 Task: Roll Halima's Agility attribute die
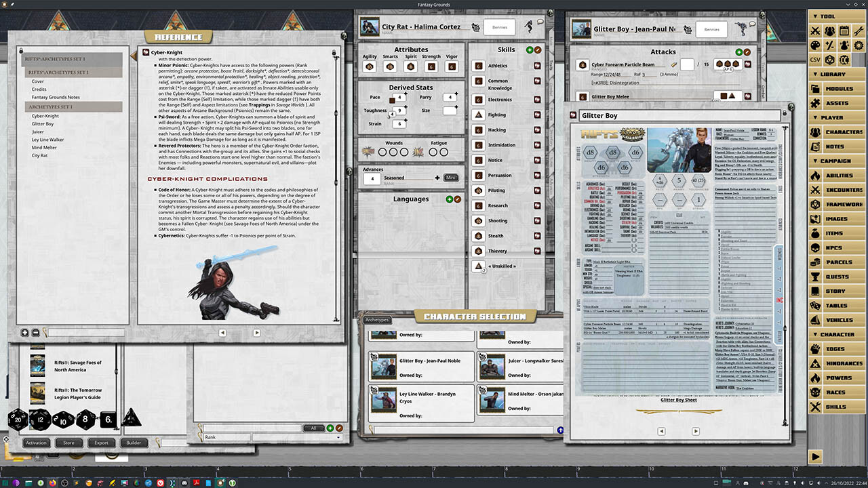(x=369, y=66)
